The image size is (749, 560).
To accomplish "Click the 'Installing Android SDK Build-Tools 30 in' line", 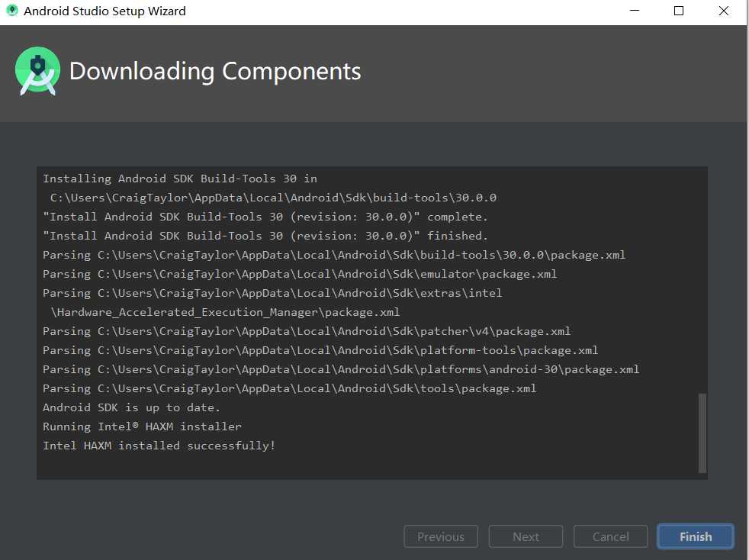I will pos(179,179).
